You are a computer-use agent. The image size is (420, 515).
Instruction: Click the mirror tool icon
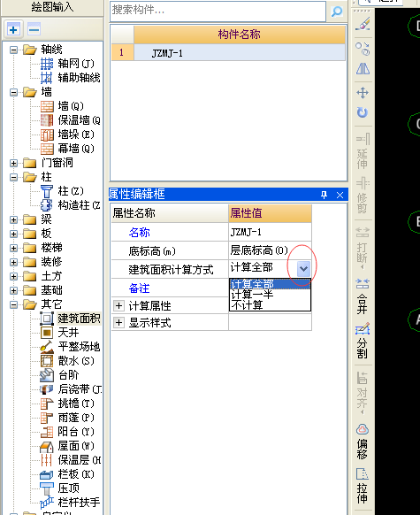(x=363, y=69)
